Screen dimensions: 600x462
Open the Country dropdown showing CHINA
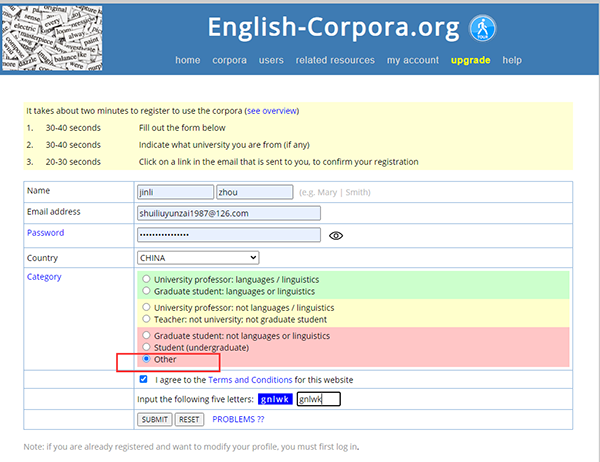[197, 258]
